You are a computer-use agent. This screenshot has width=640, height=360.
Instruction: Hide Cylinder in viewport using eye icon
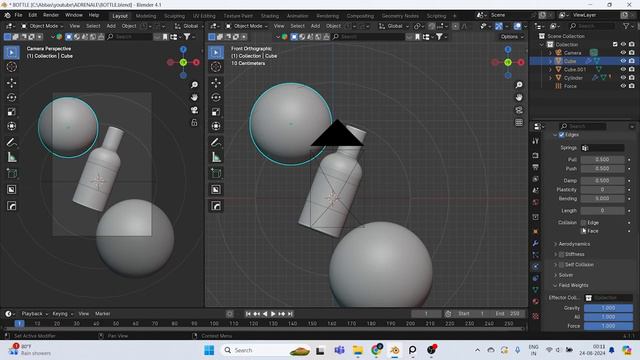click(623, 78)
